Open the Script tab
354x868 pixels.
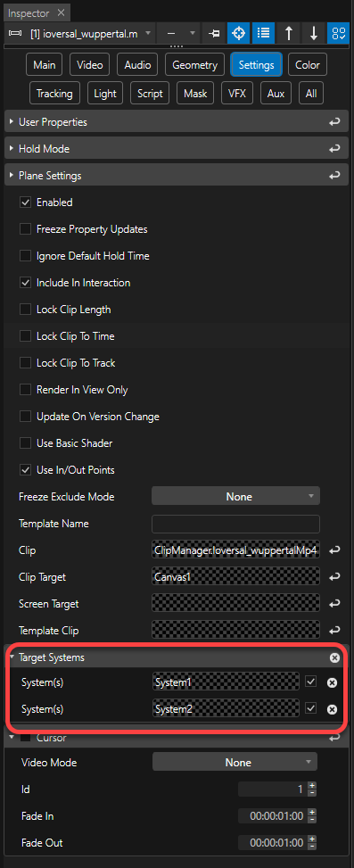150,94
